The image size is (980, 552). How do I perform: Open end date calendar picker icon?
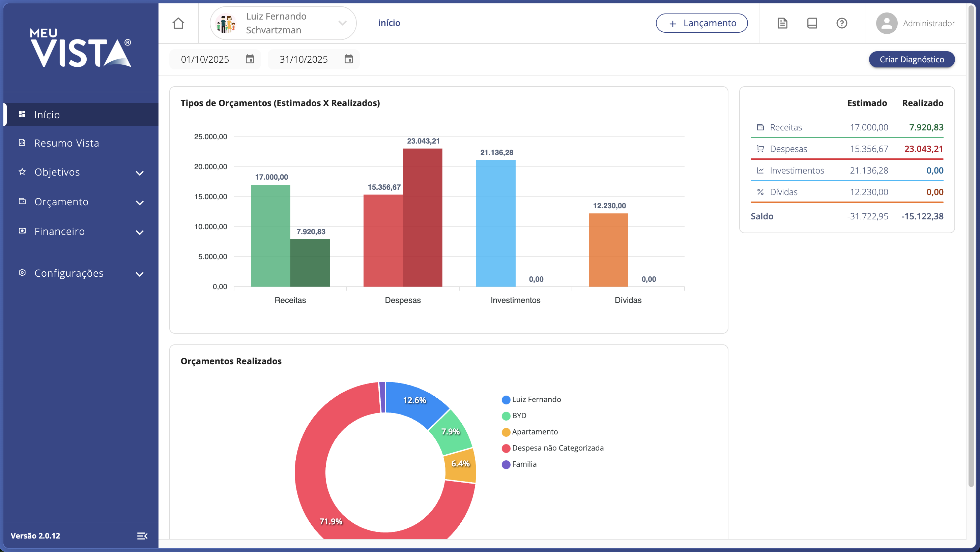coord(348,59)
